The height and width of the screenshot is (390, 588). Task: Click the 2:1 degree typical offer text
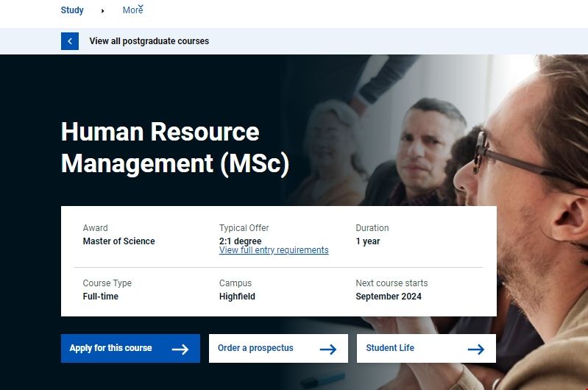click(240, 241)
